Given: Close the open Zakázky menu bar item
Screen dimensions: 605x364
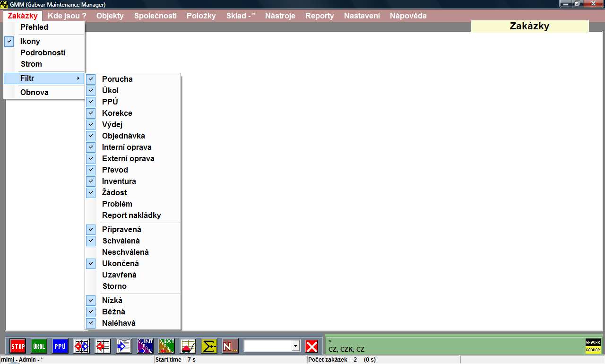Looking at the screenshot, I should coord(23,16).
